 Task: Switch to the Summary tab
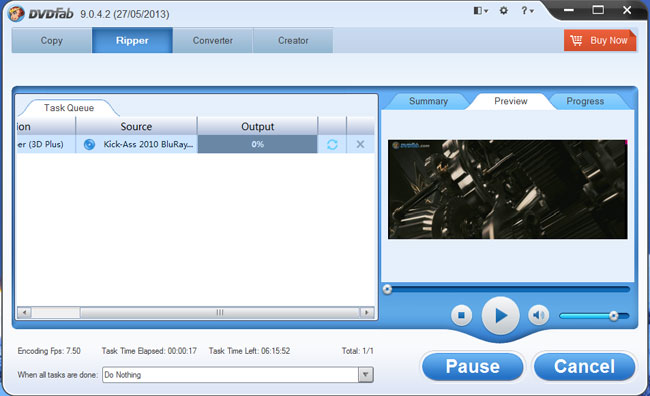428,101
